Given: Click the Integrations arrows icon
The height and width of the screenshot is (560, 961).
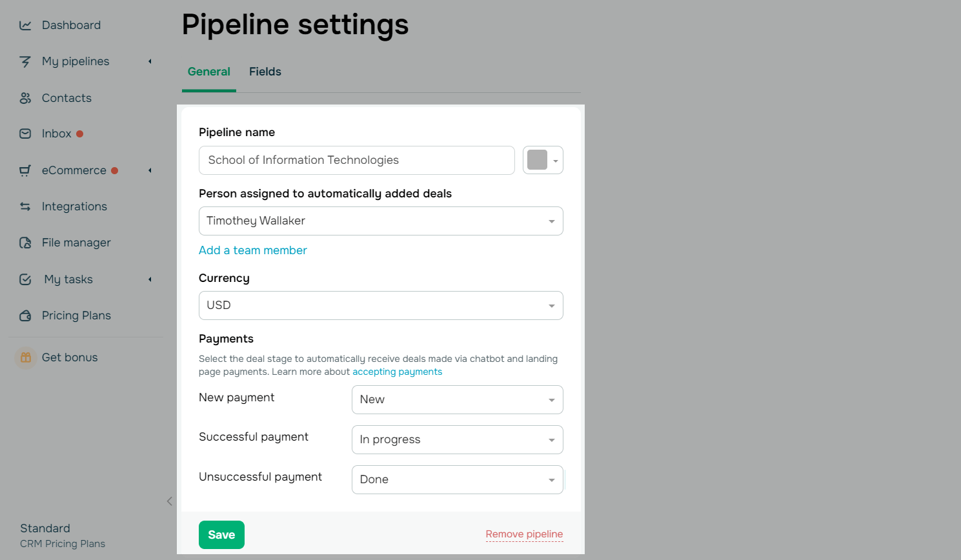Looking at the screenshot, I should click(x=25, y=206).
